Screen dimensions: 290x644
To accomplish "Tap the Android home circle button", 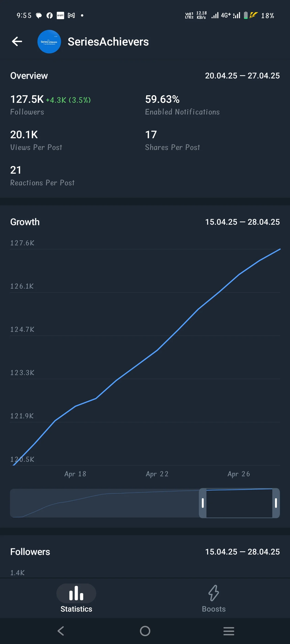I will [x=145, y=631].
